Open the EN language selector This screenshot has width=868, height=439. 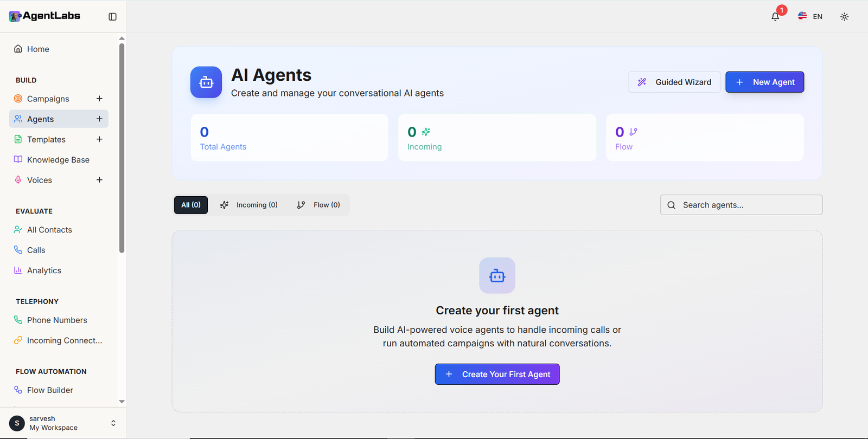[x=810, y=16]
